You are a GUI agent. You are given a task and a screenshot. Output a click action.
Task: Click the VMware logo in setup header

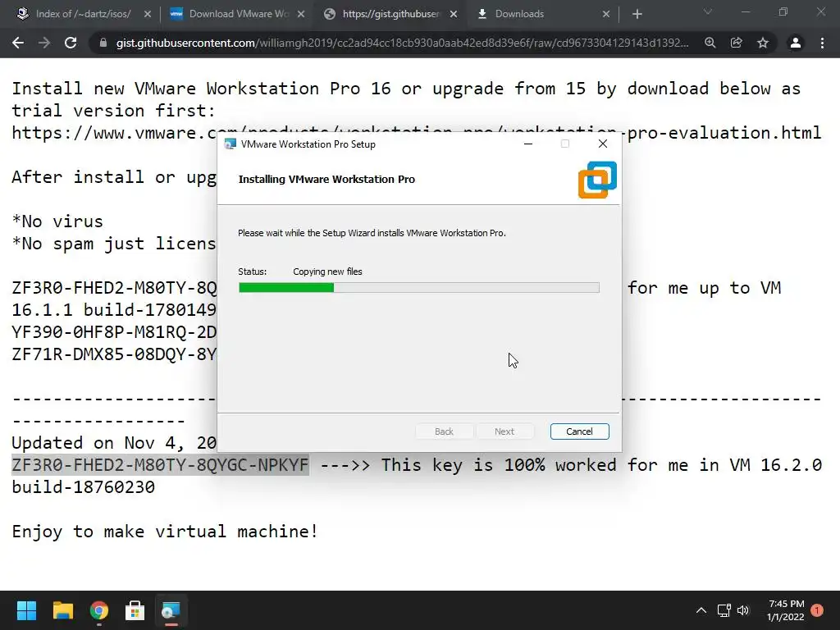pyautogui.click(x=597, y=180)
